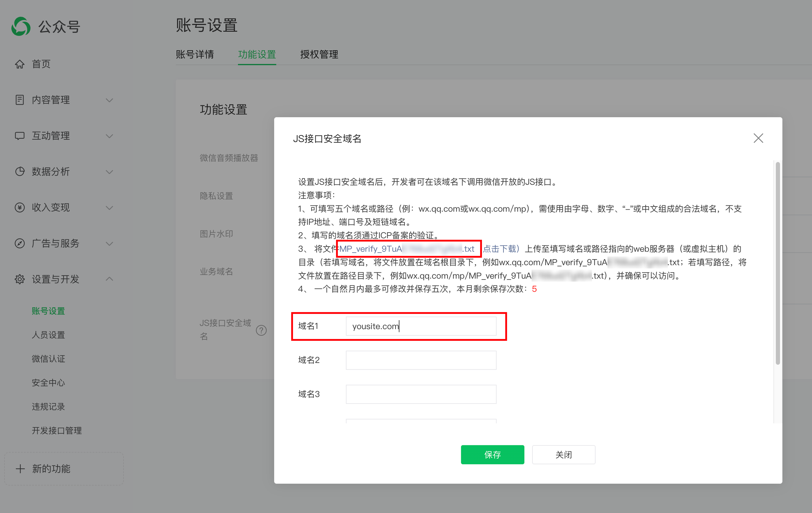Click the help question mark beside JS接口安全域名
Screen dimensions: 812x513
click(261, 330)
